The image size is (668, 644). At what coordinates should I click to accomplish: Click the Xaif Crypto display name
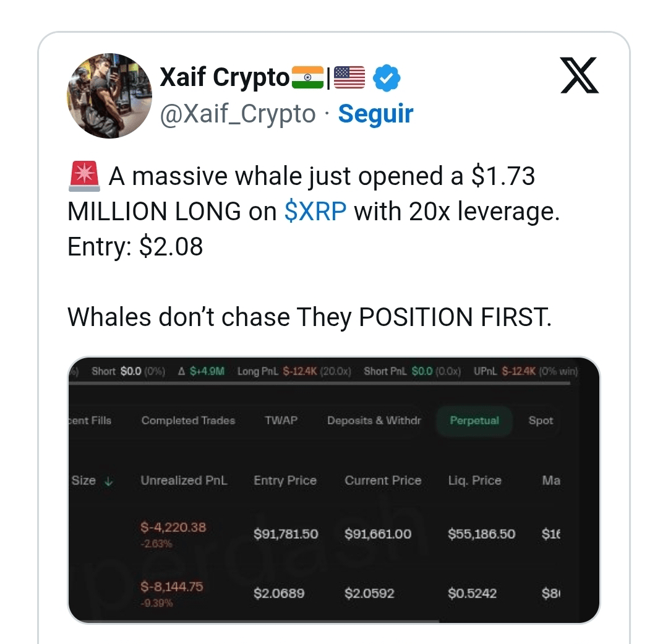tap(224, 78)
